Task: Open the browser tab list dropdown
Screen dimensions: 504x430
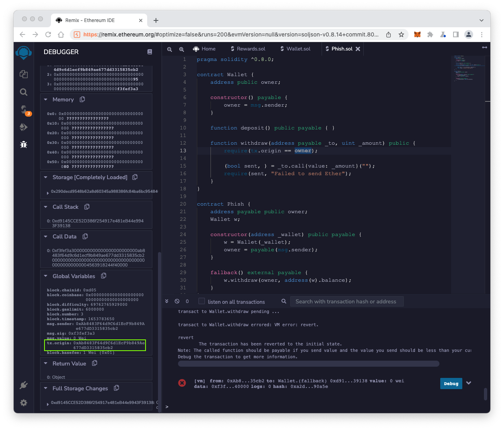Action: tap(482, 20)
